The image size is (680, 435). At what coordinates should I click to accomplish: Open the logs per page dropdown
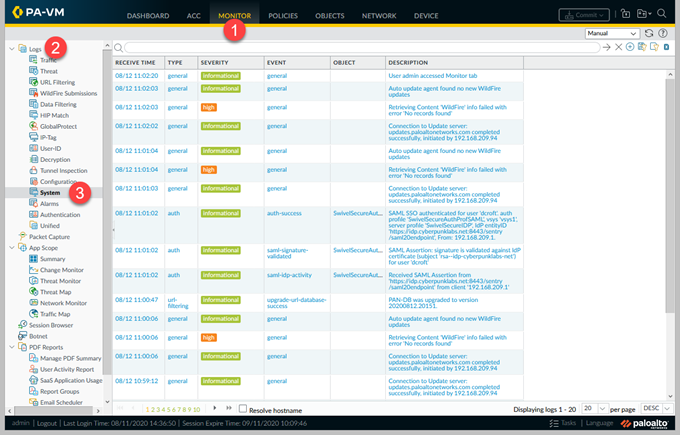pyautogui.click(x=590, y=409)
